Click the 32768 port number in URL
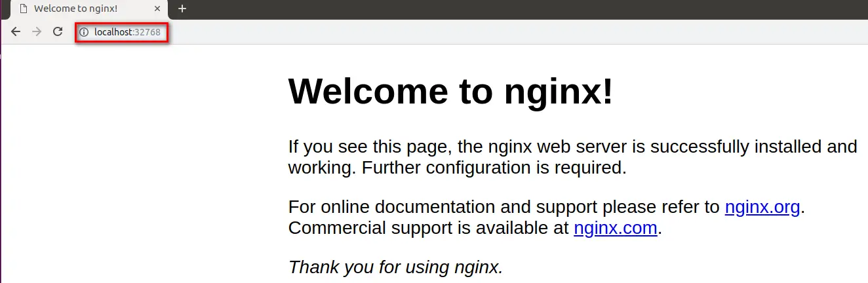The height and width of the screenshot is (283, 868). (x=148, y=32)
